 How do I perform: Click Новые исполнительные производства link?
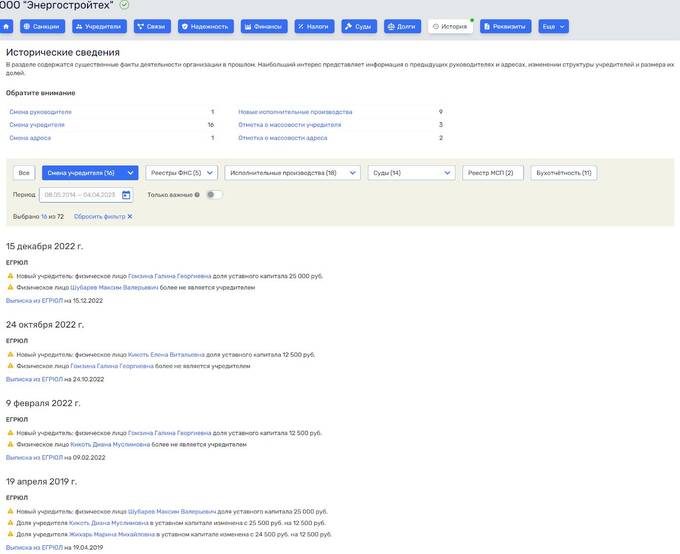(x=295, y=112)
